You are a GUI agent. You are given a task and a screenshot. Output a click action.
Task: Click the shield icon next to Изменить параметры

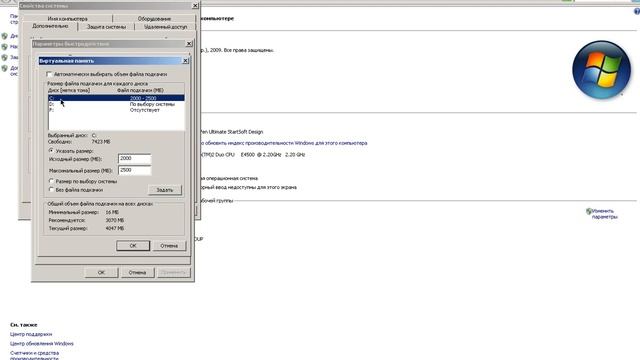point(589,211)
